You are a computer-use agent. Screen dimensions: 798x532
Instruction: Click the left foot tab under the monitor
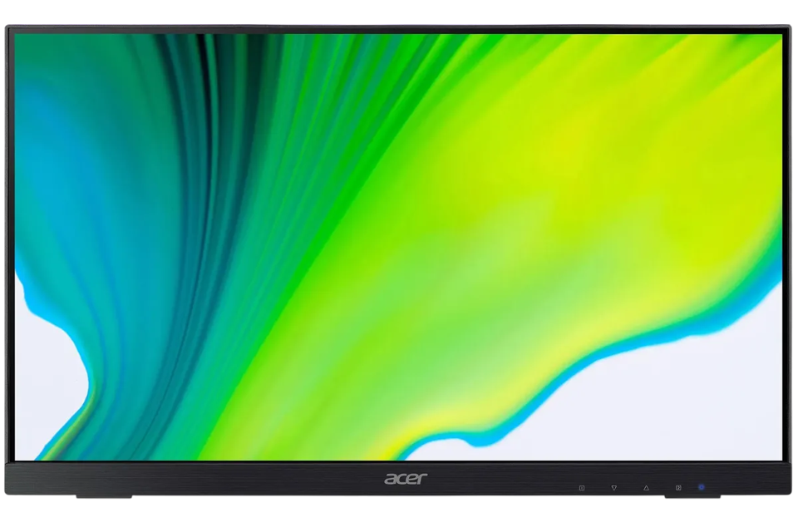[103, 498]
